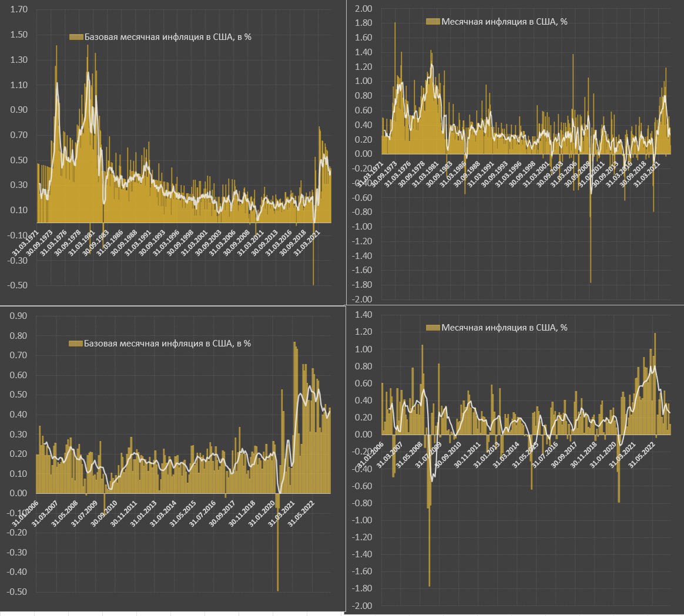Click the top-right chart's gold legend swatch

tap(432, 22)
